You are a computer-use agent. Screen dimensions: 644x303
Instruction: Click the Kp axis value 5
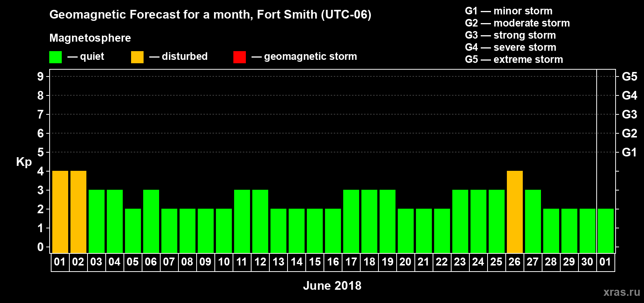(x=41, y=152)
